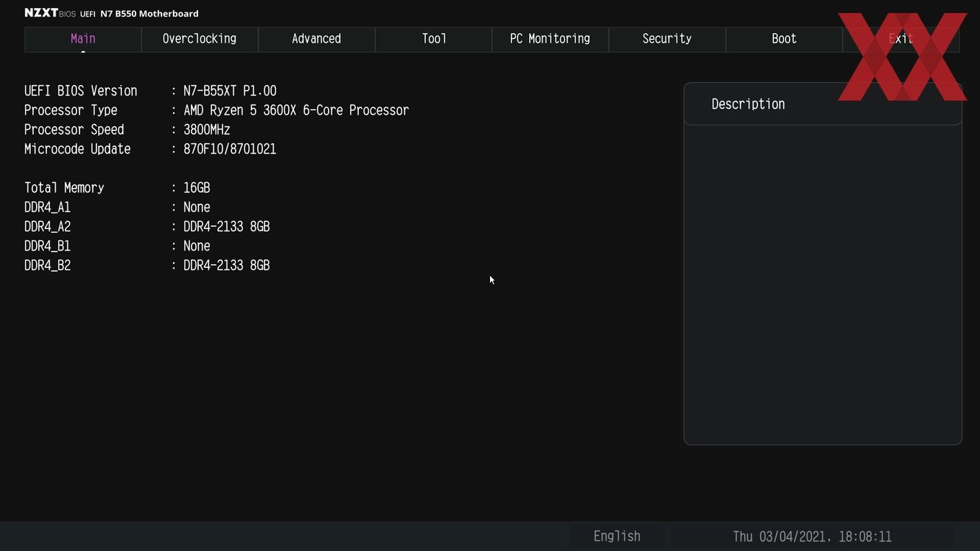Click DDR4-2133 8GB value for DDR4_B2
Image resolution: width=980 pixels, height=551 pixels.
[226, 266]
